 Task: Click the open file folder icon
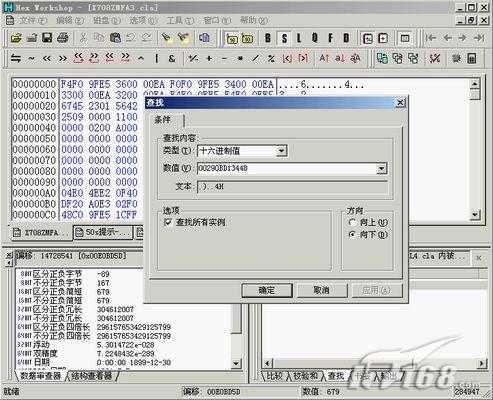pyautogui.click(x=16, y=38)
